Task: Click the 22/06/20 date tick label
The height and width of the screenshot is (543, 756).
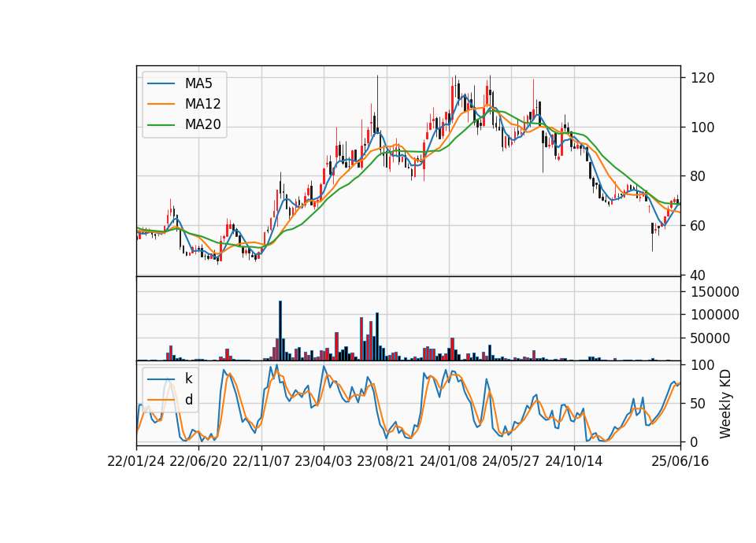Action: point(198,462)
